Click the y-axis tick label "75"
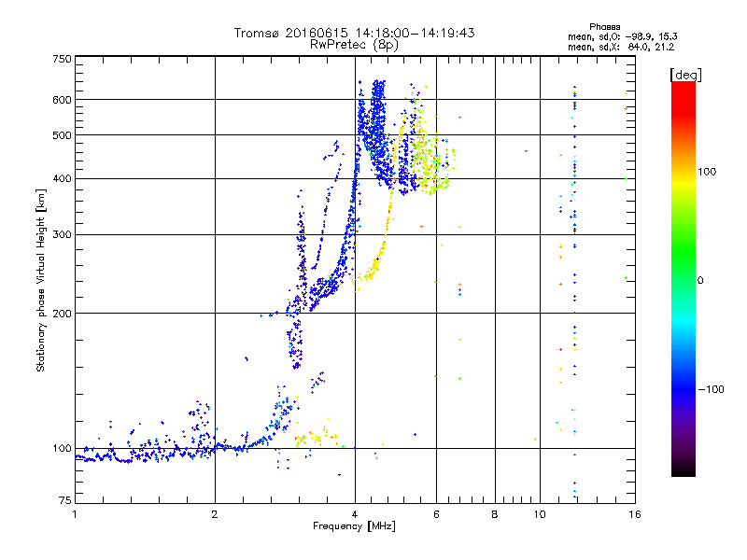747x560 pixels. click(x=65, y=500)
